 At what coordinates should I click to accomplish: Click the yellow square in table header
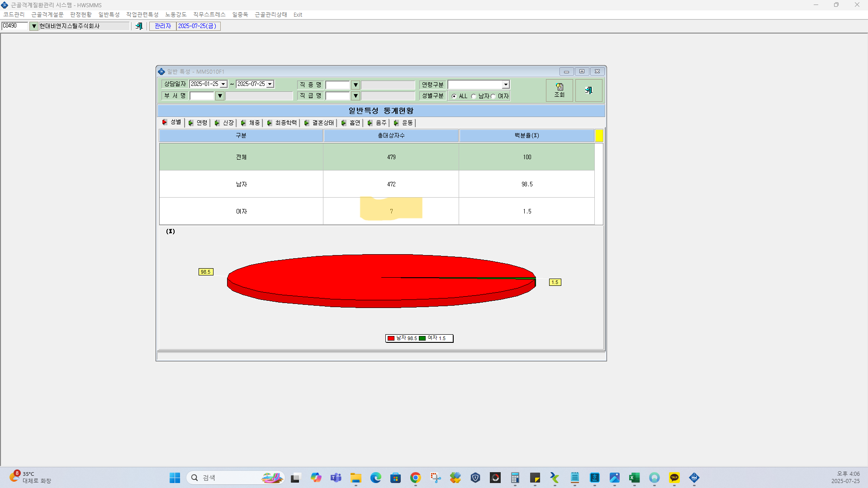point(599,136)
